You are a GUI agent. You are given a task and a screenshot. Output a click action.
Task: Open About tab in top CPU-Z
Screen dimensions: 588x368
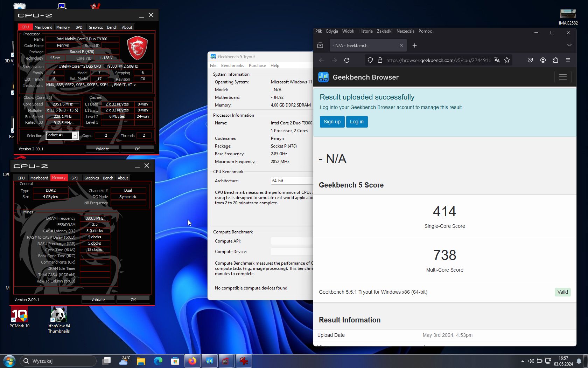point(127,27)
